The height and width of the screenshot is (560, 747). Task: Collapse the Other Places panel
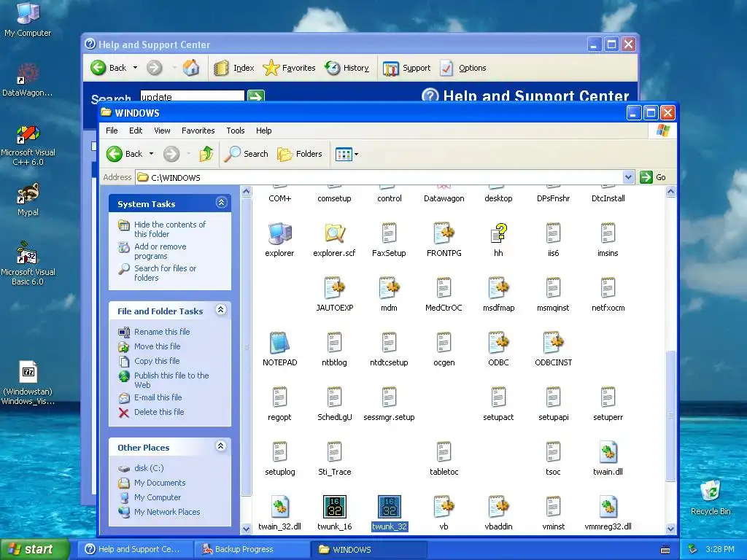pos(221,446)
